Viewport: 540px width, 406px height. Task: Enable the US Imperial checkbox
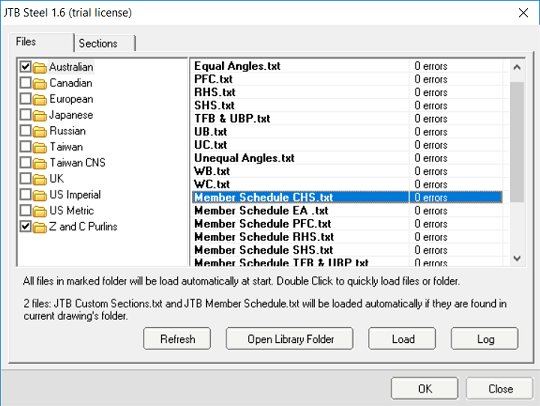tap(26, 194)
